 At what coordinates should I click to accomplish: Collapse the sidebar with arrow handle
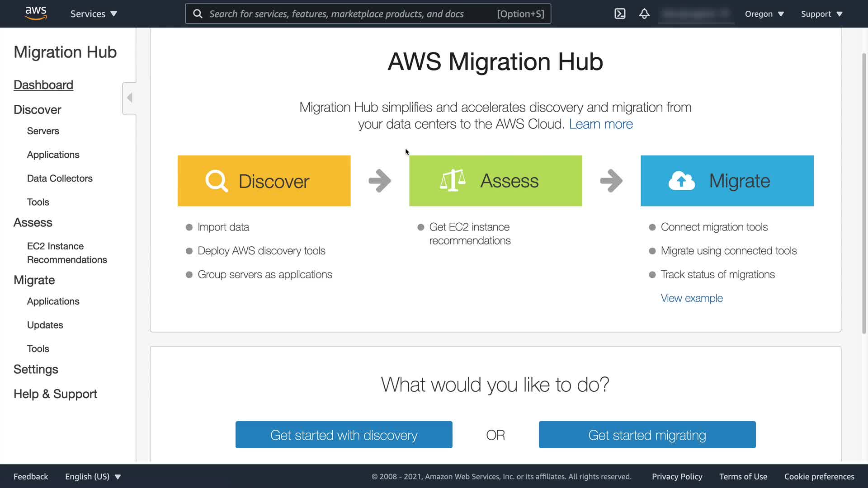point(130,98)
